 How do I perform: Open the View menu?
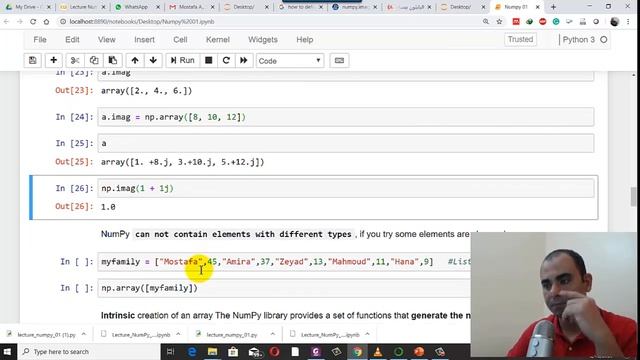pyautogui.click(x=107, y=40)
